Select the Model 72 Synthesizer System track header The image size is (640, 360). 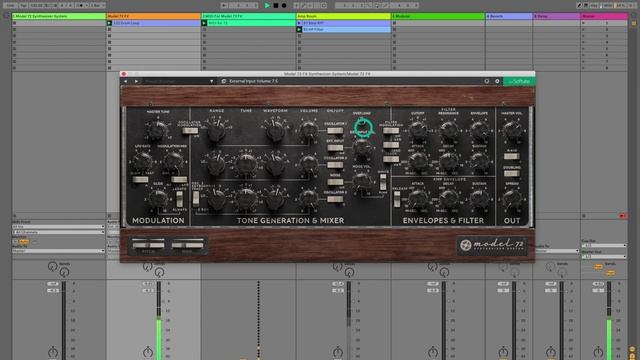coord(59,16)
